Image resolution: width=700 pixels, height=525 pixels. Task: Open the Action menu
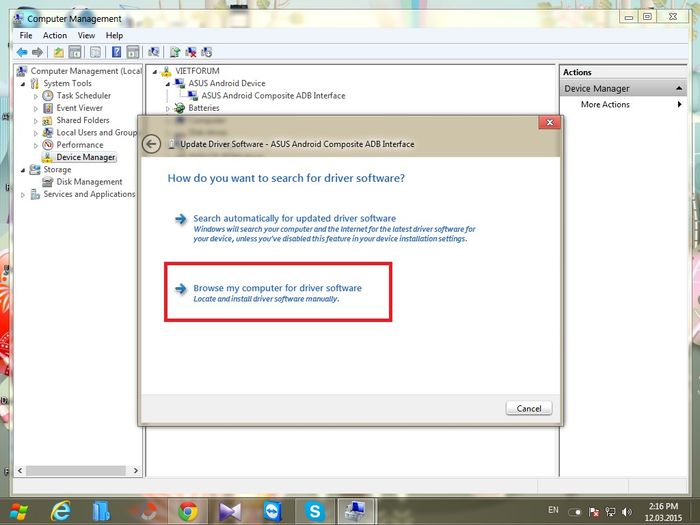pos(55,35)
